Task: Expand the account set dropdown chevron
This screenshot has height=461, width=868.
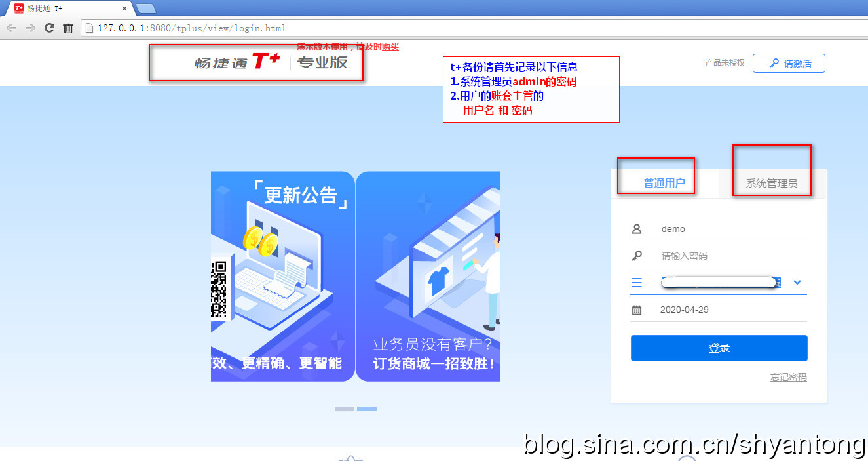Action: coord(797,283)
